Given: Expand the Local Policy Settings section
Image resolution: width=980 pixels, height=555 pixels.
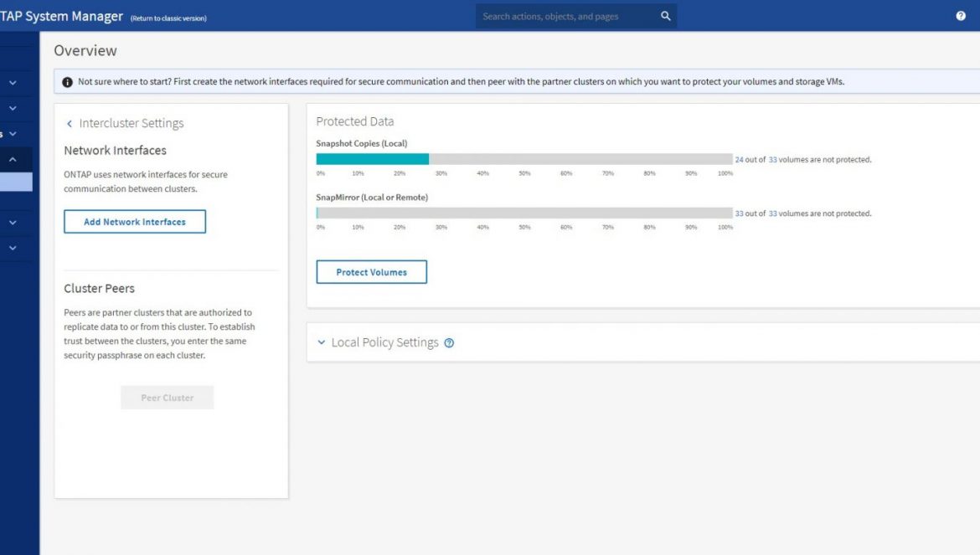Looking at the screenshot, I should (322, 342).
